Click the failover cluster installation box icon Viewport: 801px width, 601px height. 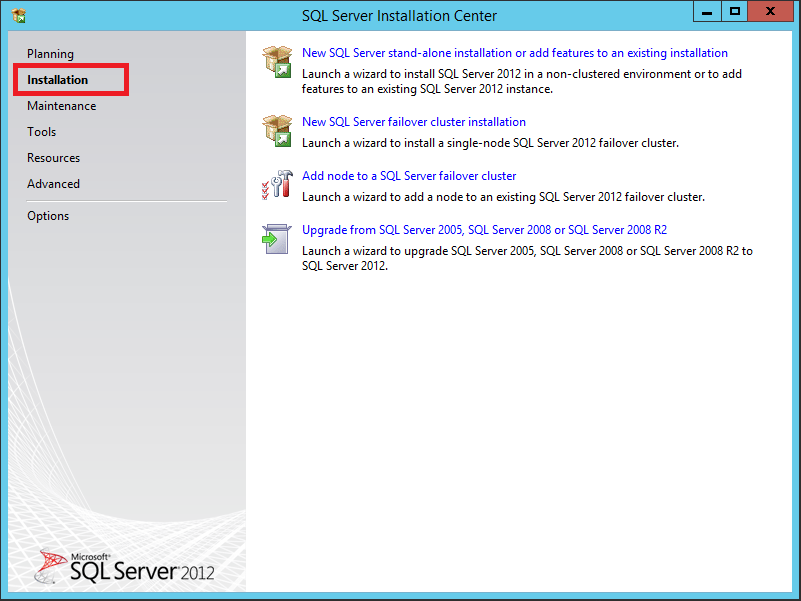tap(276, 130)
